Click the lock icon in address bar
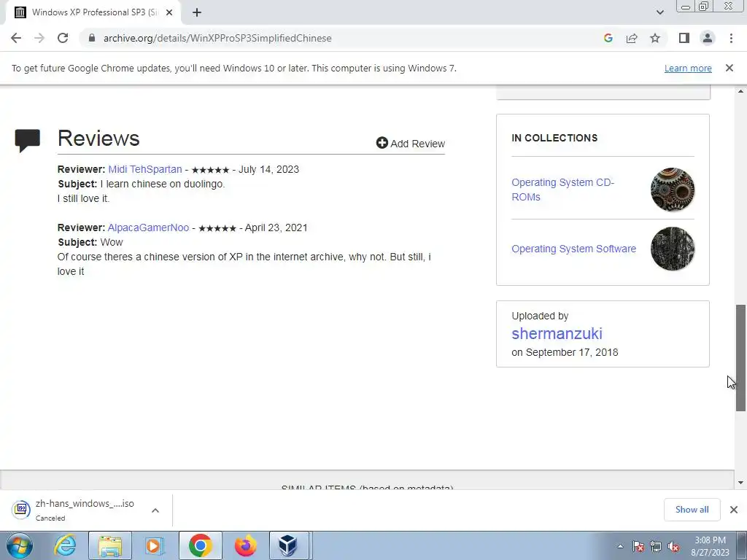This screenshot has height=560, width=747. pyautogui.click(x=92, y=38)
